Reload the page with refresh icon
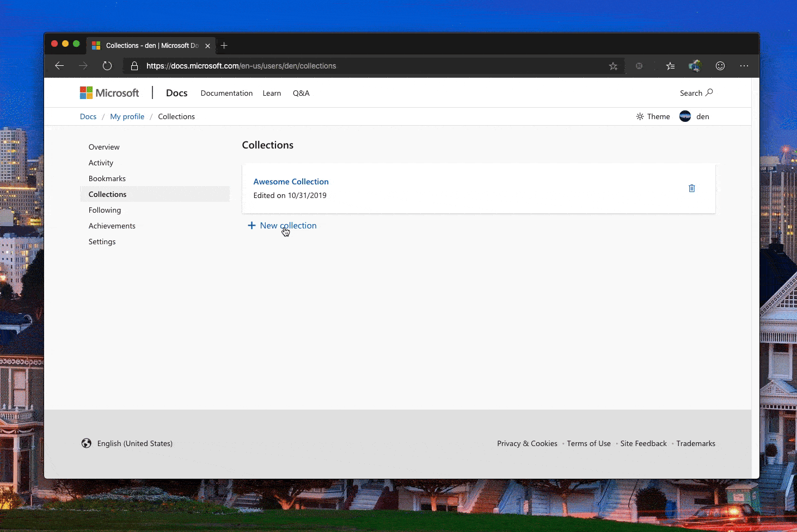Viewport: 797px width, 532px height. point(107,66)
